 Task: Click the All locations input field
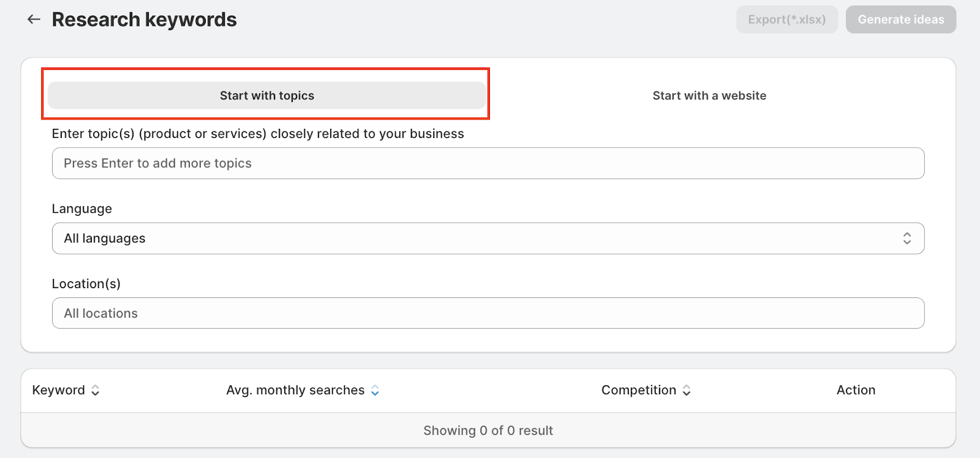[488, 313]
